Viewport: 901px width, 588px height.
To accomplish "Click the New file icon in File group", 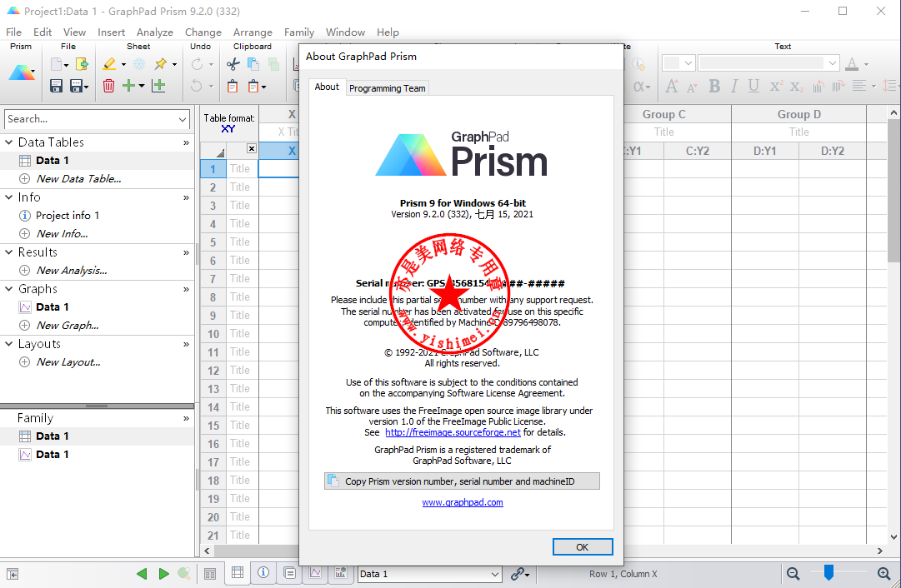I will click(57, 64).
